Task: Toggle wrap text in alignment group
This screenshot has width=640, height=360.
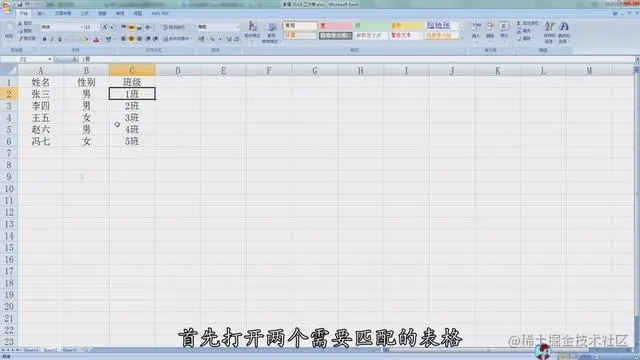Action: coord(173,27)
